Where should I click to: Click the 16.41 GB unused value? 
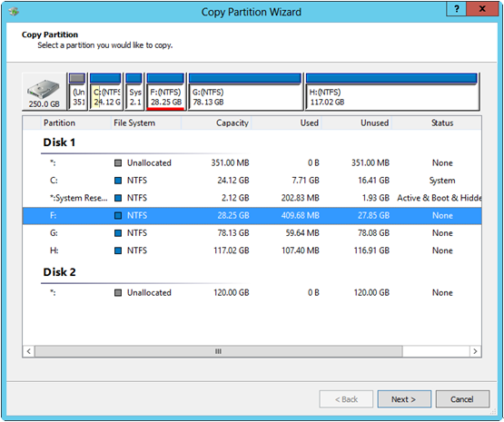coord(373,181)
